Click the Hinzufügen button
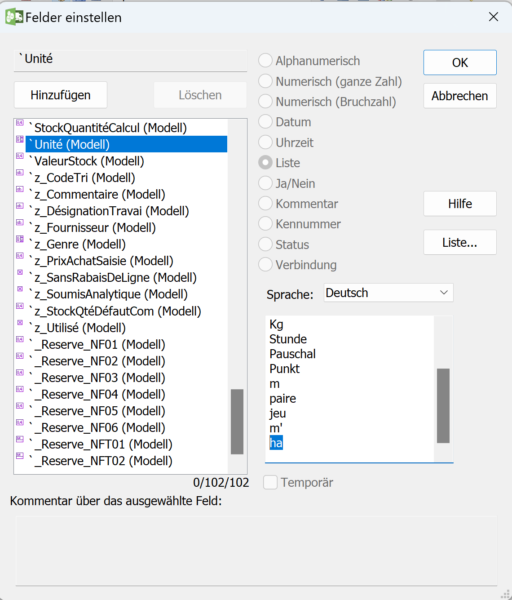Viewport: 512px width, 600px height. [60, 95]
